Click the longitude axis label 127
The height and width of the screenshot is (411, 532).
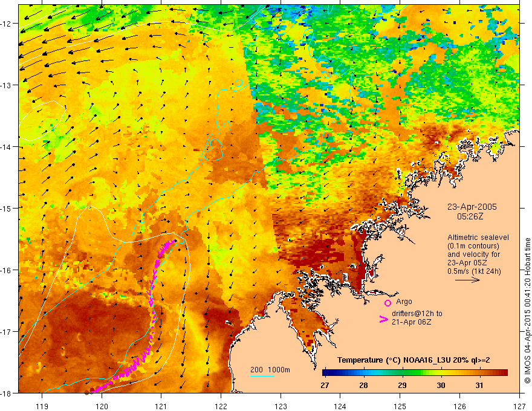click(519, 406)
